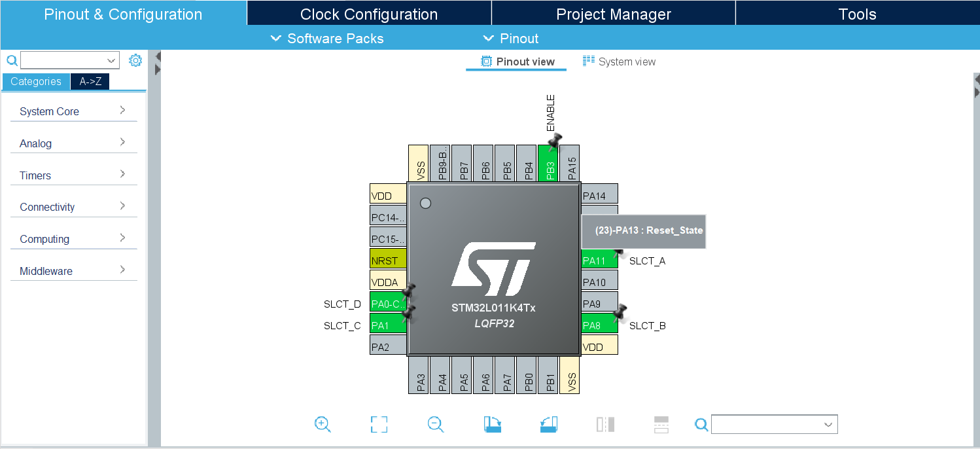Image resolution: width=980 pixels, height=449 pixels.
Task: Open the Project Manager tab
Action: (612, 13)
